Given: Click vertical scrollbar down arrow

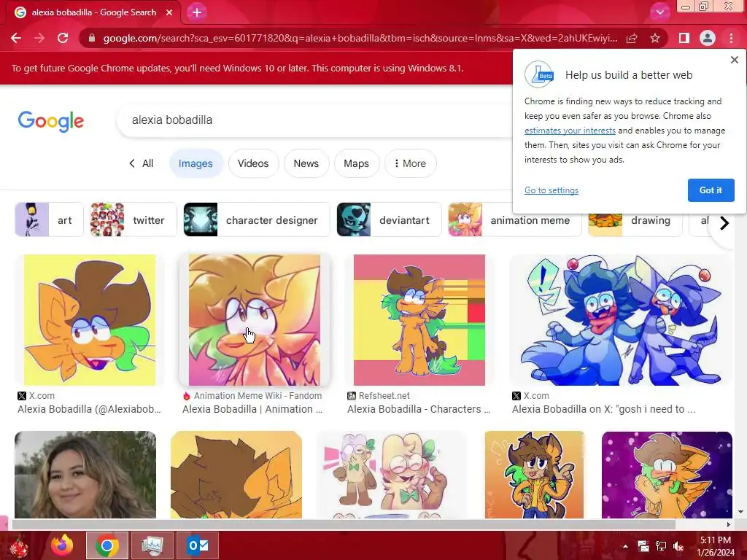Looking at the screenshot, I should coord(741,513).
